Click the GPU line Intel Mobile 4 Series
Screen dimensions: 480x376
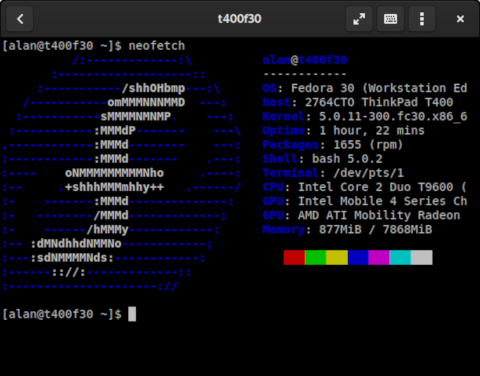point(365,201)
